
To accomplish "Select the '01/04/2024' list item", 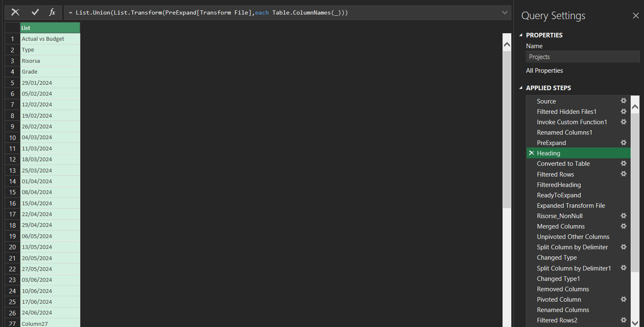I will [50, 181].
